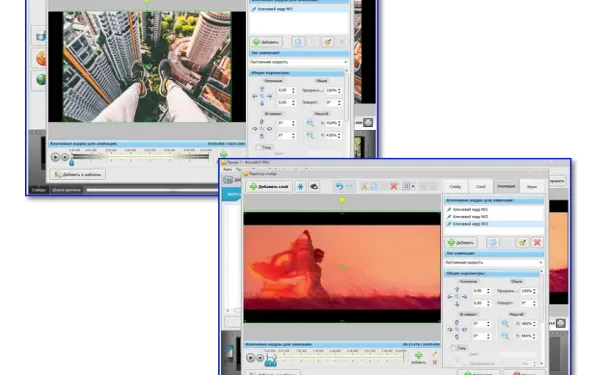Enable Тень checkbox in upper-left window
600x375 pixels.
(258, 147)
